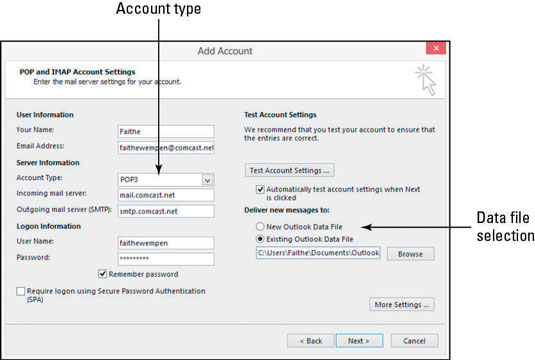Select New Outlook Data File radio button
The image size is (535, 360).
pyautogui.click(x=260, y=226)
